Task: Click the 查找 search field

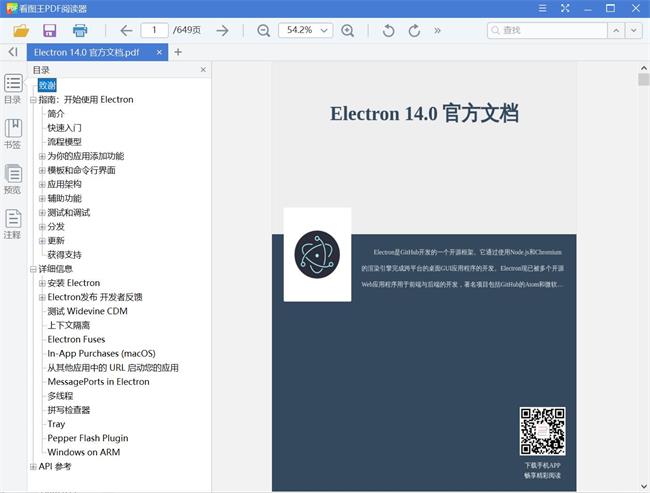Action: click(x=547, y=30)
